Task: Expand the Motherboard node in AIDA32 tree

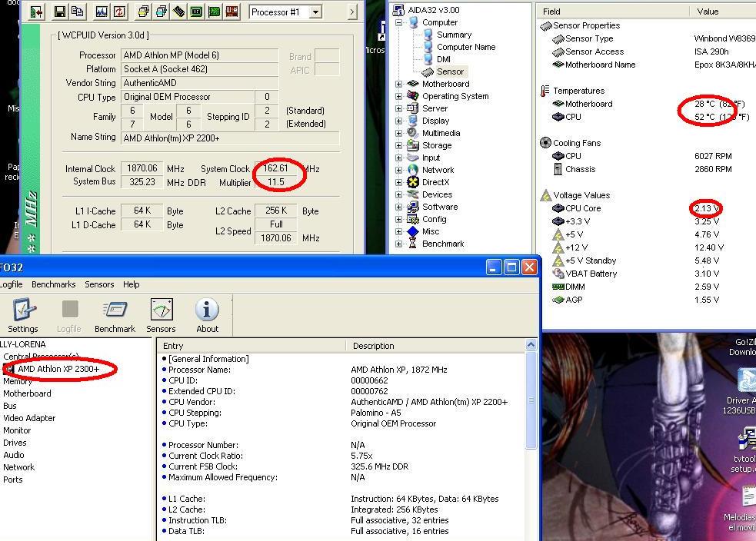Action: pyautogui.click(x=399, y=84)
